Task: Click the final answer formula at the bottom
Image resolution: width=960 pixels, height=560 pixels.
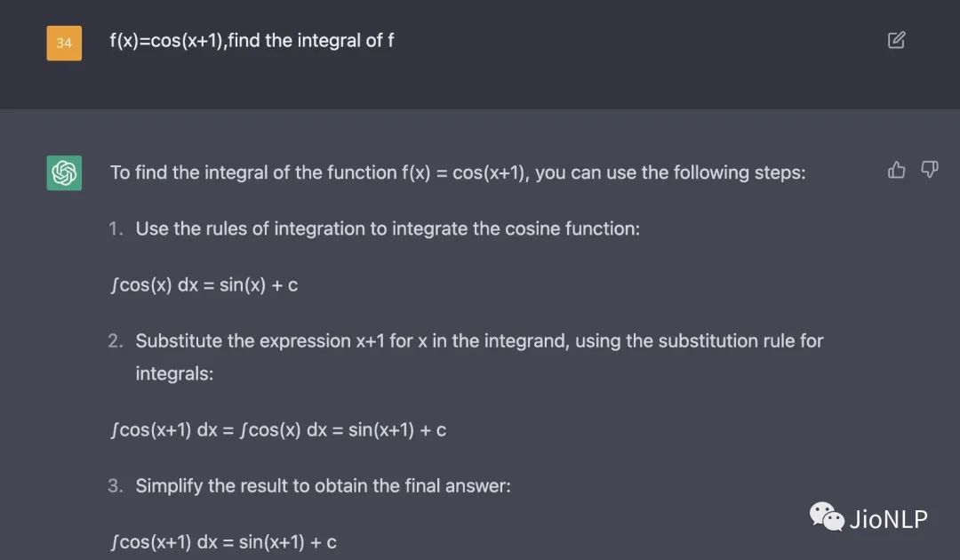Action: click(x=223, y=542)
